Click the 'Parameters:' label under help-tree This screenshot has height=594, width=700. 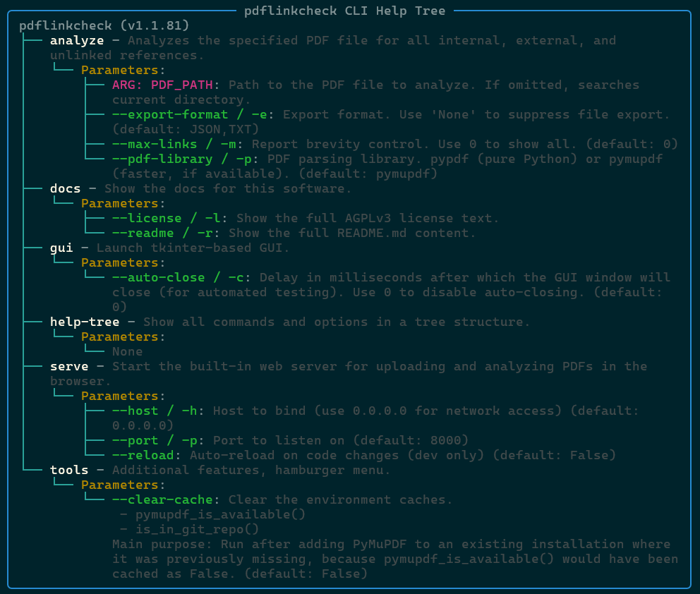click(123, 337)
